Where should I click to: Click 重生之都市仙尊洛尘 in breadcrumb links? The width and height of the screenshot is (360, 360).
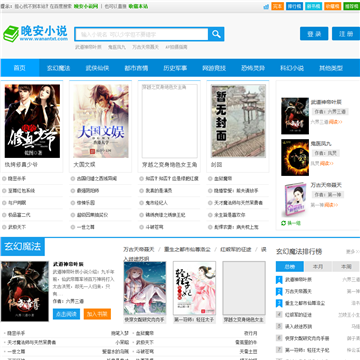[187, 249]
